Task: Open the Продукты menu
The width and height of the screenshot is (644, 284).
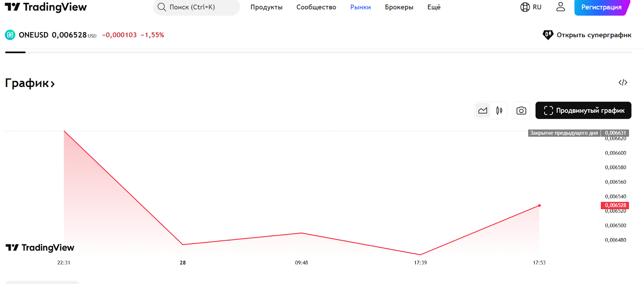Action: tap(266, 7)
